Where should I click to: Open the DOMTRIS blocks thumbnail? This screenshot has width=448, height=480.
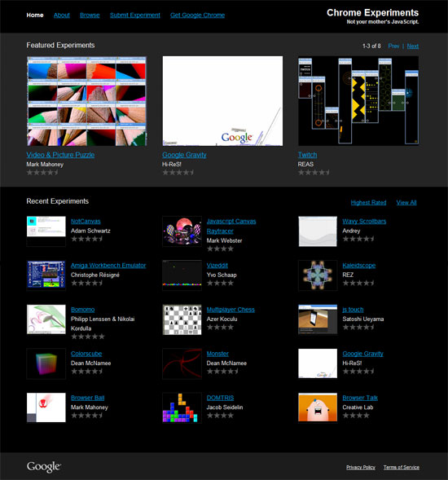point(182,407)
